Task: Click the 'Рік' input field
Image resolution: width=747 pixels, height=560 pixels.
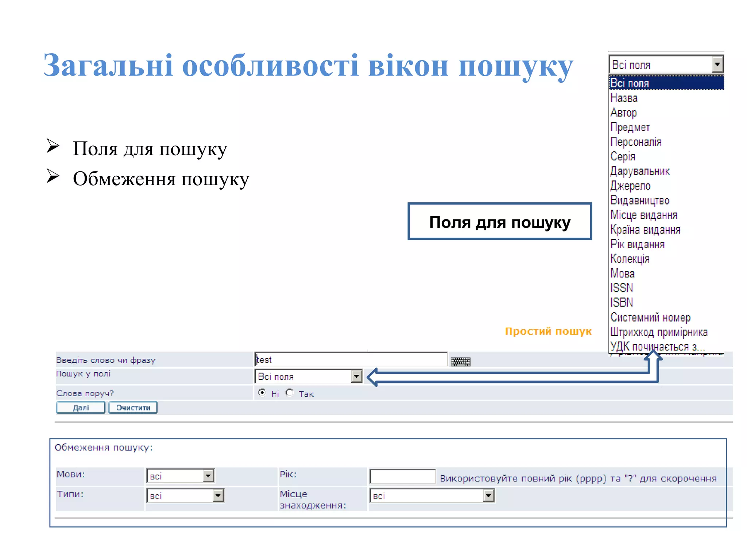Action: click(403, 476)
